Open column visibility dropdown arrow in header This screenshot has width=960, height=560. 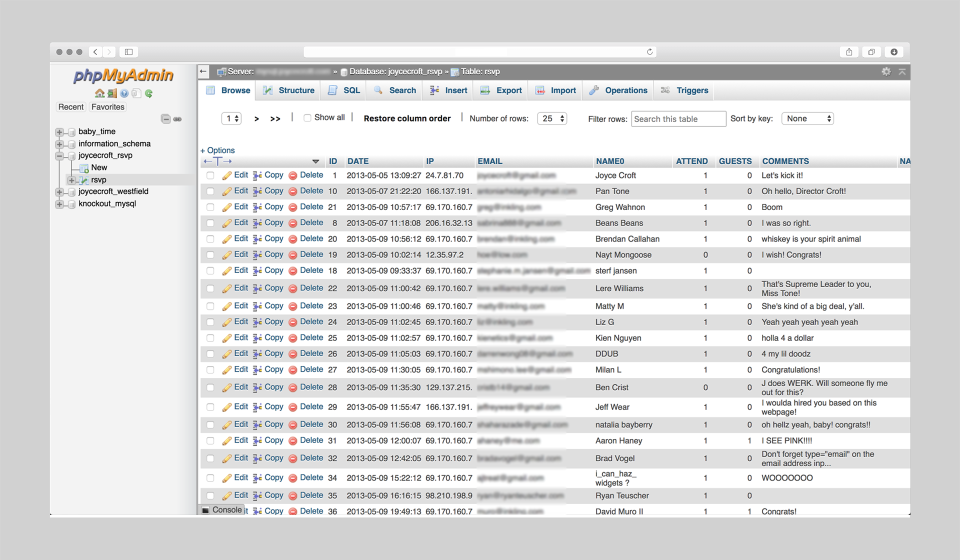coord(315,161)
